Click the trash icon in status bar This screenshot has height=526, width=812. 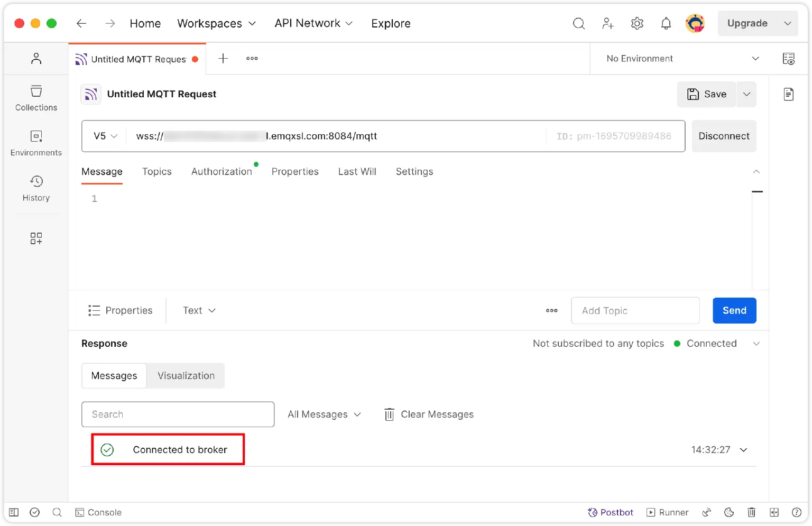[751, 512]
